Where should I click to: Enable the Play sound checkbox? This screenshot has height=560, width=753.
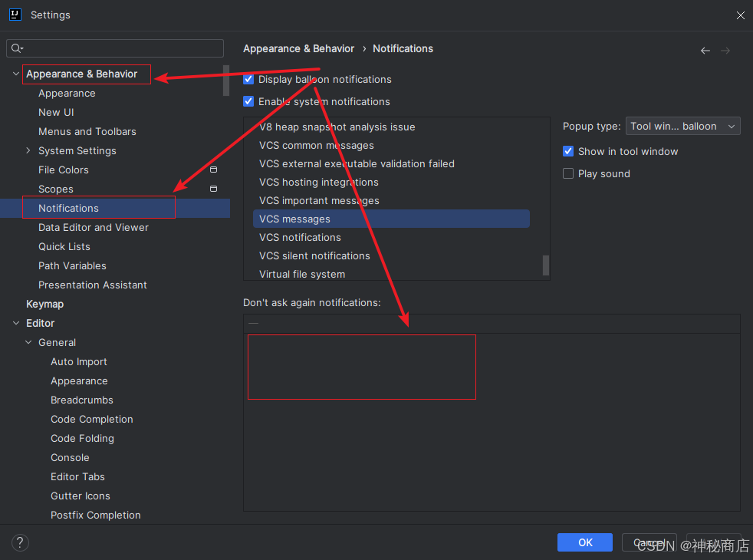[x=568, y=173]
